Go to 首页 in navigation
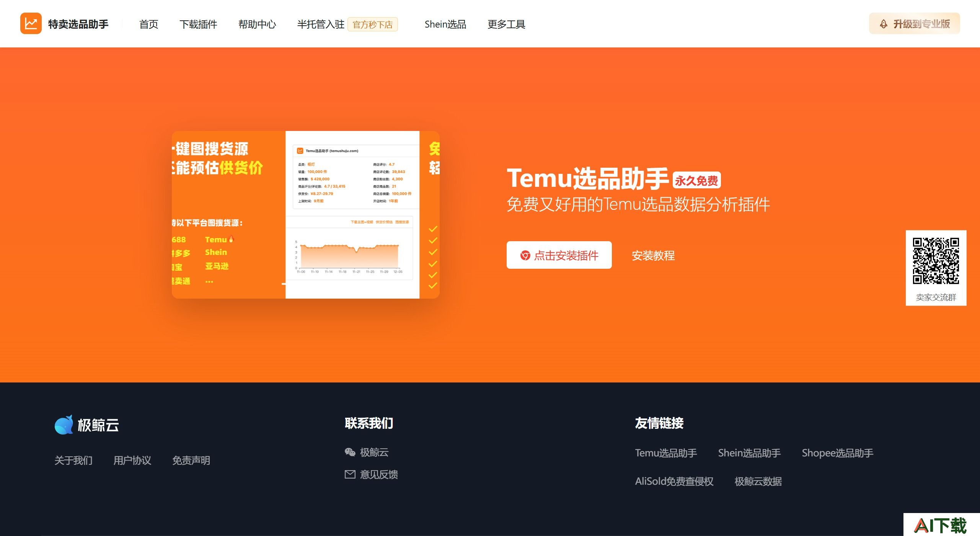This screenshot has height=536, width=980. (x=149, y=24)
